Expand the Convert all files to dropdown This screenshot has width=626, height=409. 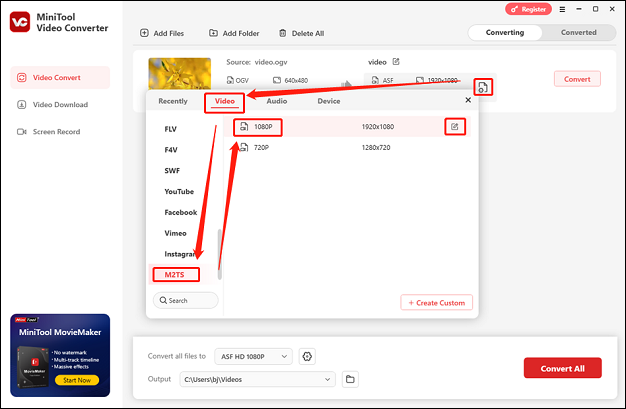pos(254,356)
